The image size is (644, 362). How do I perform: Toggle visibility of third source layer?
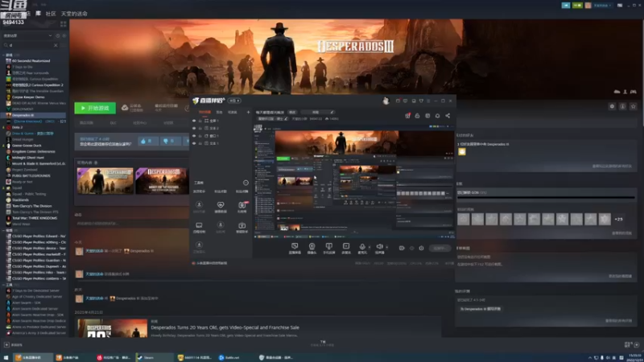(x=194, y=136)
